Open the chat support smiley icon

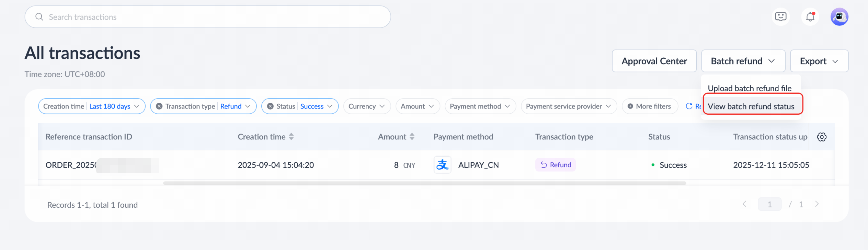tap(781, 17)
